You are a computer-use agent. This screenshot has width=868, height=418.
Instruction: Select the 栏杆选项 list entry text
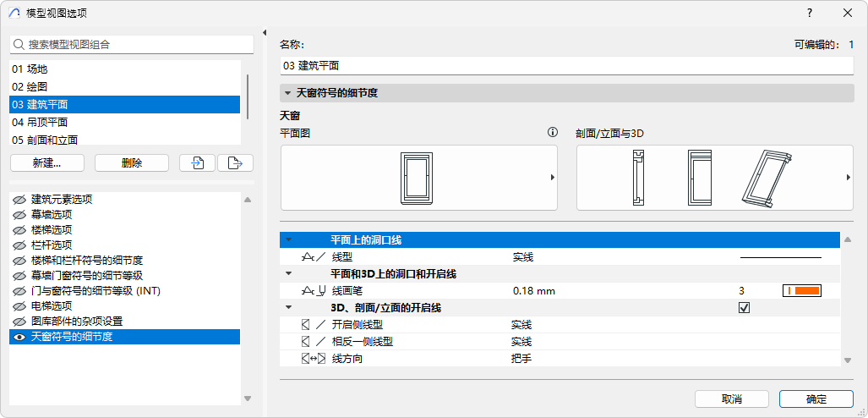click(52, 245)
